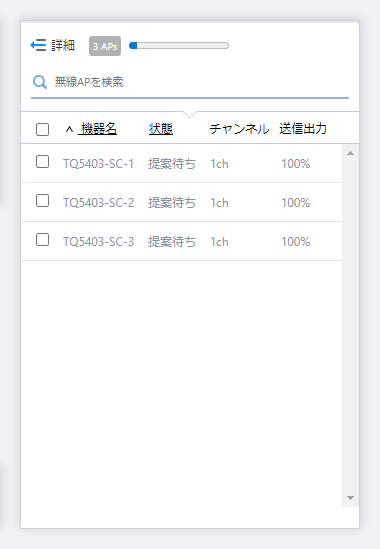
Task: Select the TQ5403-SC-3 row's 提案待ち status
Action: click(x=172, y=242)
